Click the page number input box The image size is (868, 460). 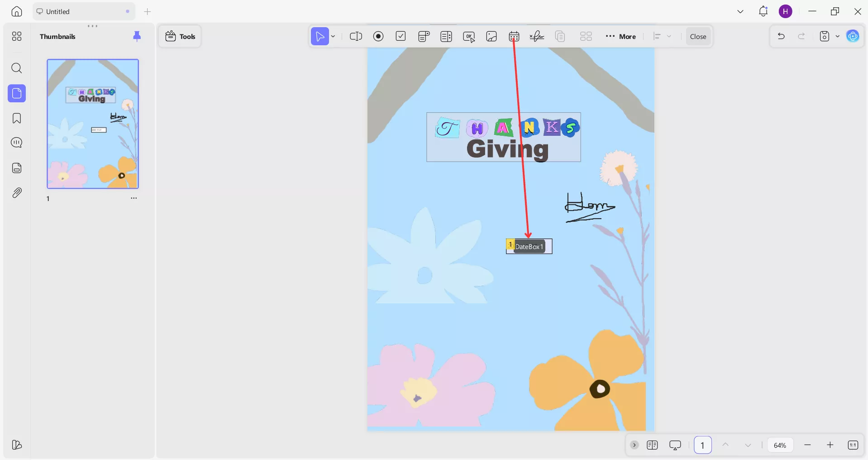703,445
